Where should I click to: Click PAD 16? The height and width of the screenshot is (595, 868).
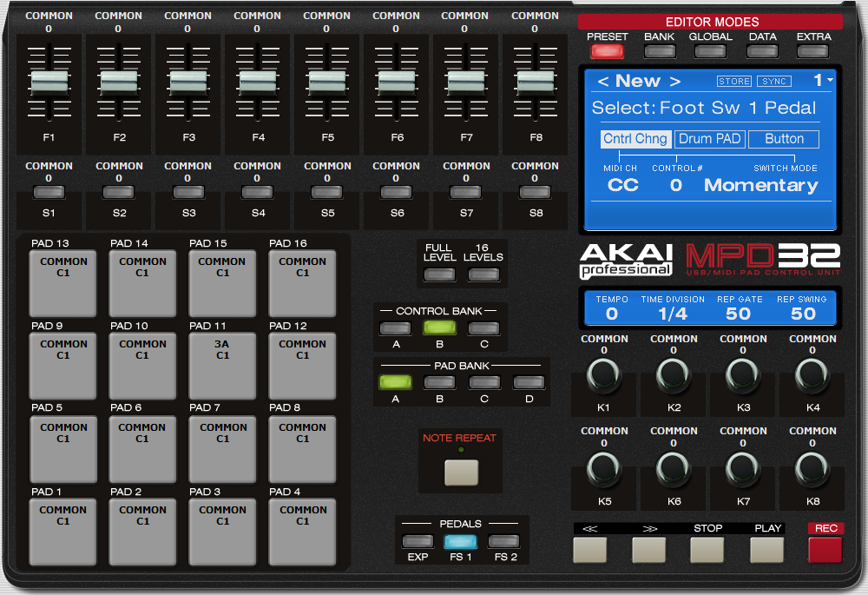point(302,284)
